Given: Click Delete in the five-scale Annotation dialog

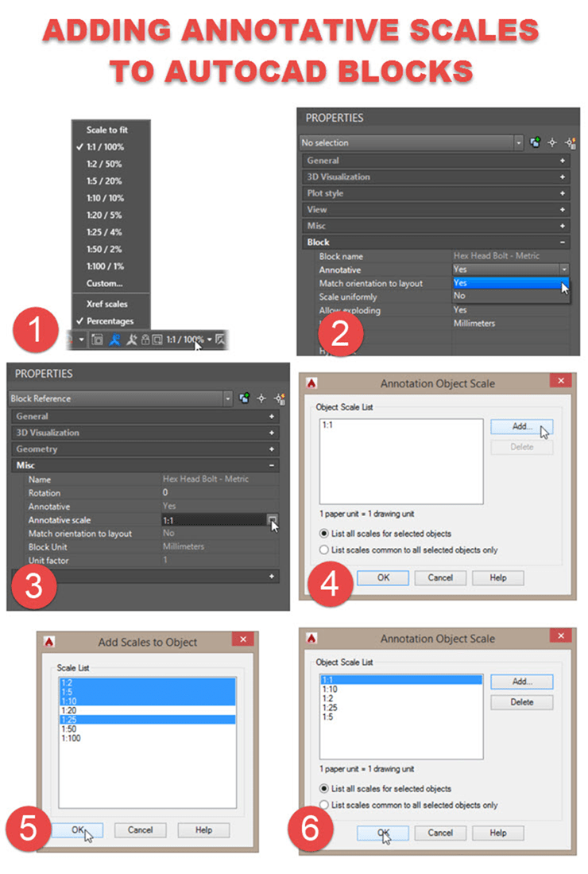Looking at the screenshot, I should (x=522, y=702).
